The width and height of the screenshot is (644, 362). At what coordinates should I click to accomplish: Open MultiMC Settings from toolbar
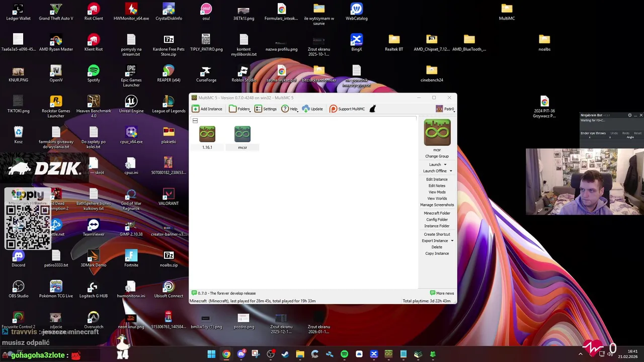[266, 109]
